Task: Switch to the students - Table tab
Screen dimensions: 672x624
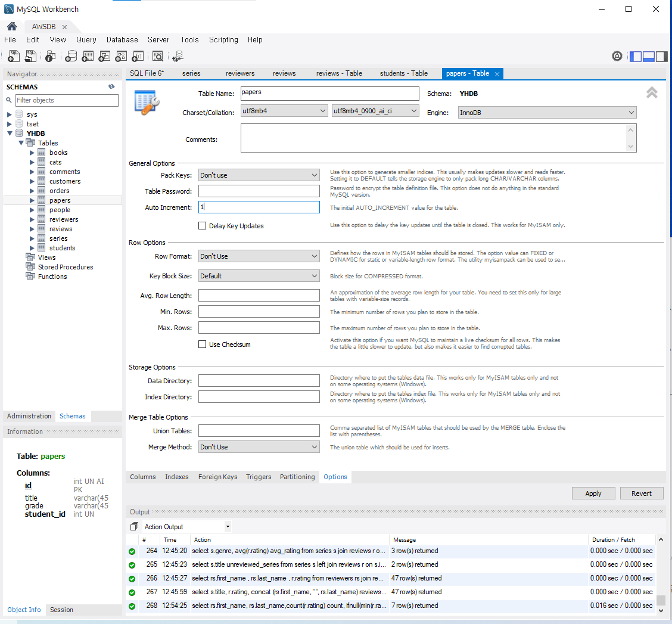Action: [x=403, y=73]
